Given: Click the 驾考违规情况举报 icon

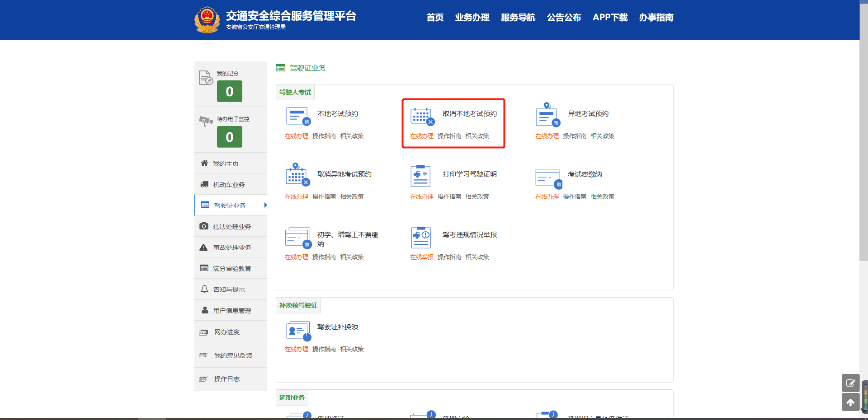Looking at the screenshot, I should click(421, 237).
